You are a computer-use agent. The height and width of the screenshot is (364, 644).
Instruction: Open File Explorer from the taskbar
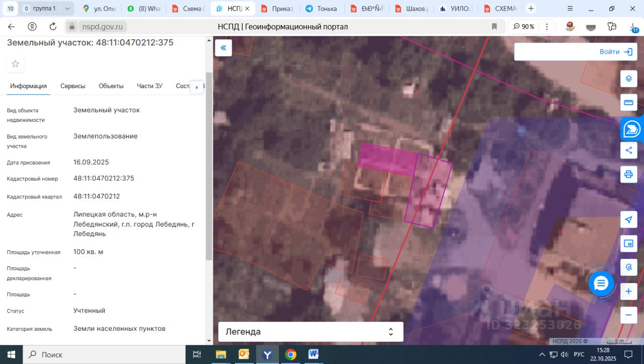[x=220, y=354]
